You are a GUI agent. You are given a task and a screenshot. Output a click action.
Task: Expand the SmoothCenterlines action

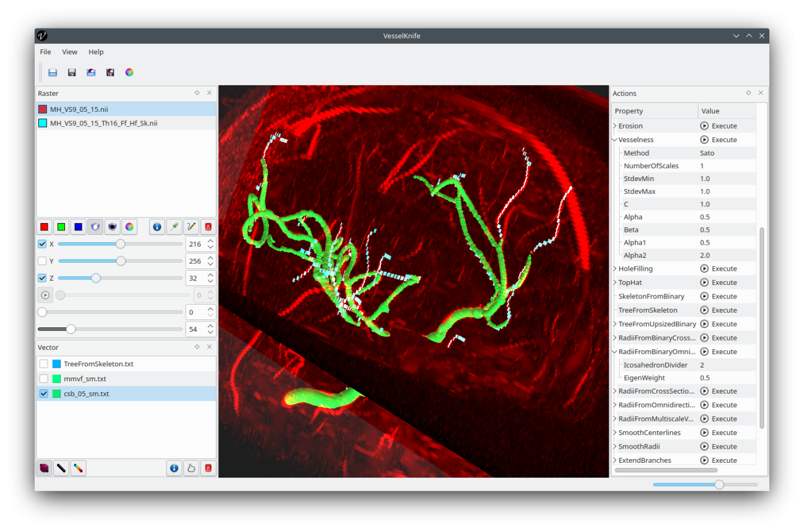click(615, 433)
